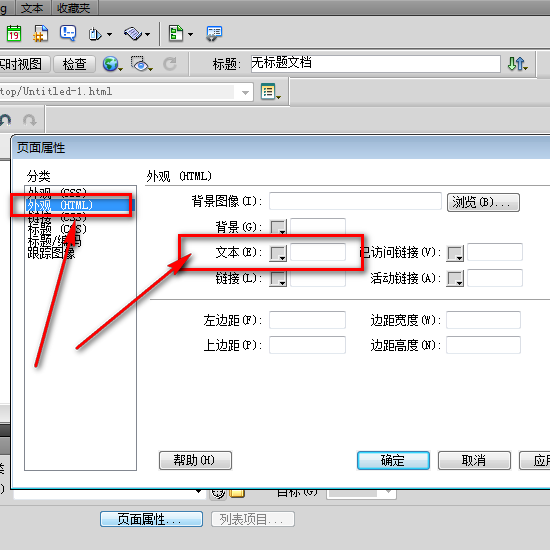Viewport: 550px width, 550px height.
Task: Select 外观 (HTML) category
Action: pyautogui.click(x=80, y=205)
